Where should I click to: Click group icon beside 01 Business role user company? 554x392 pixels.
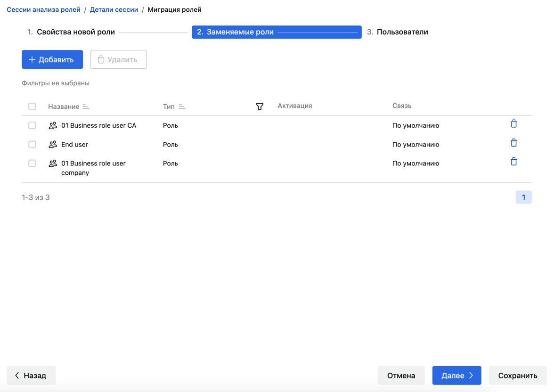click(53, 163)
